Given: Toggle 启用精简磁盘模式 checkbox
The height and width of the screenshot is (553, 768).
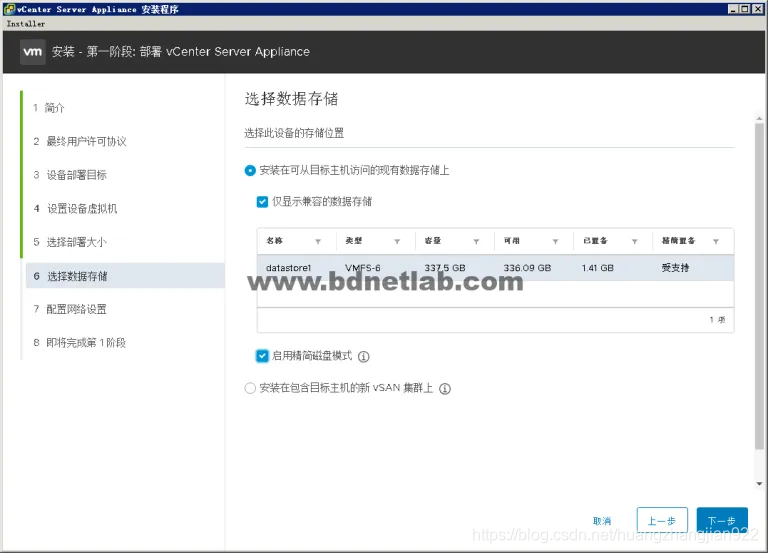Looking at the screenshot, I should [263, 356].
